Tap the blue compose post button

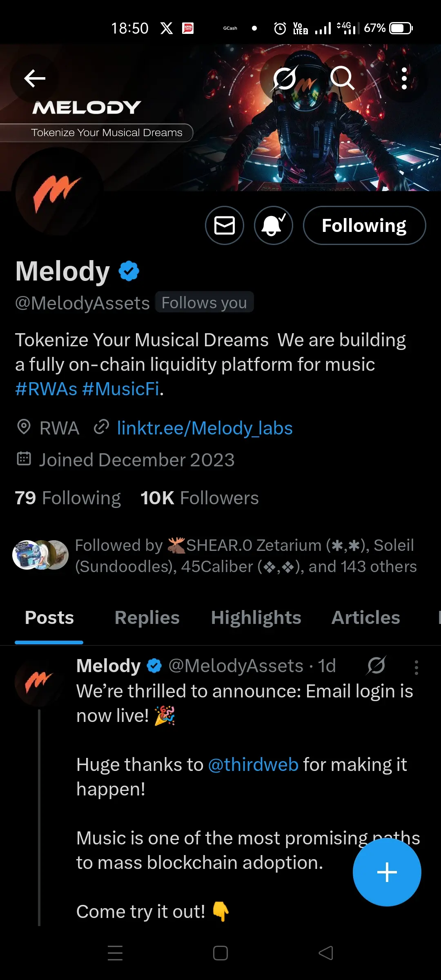tap(387, 872)
